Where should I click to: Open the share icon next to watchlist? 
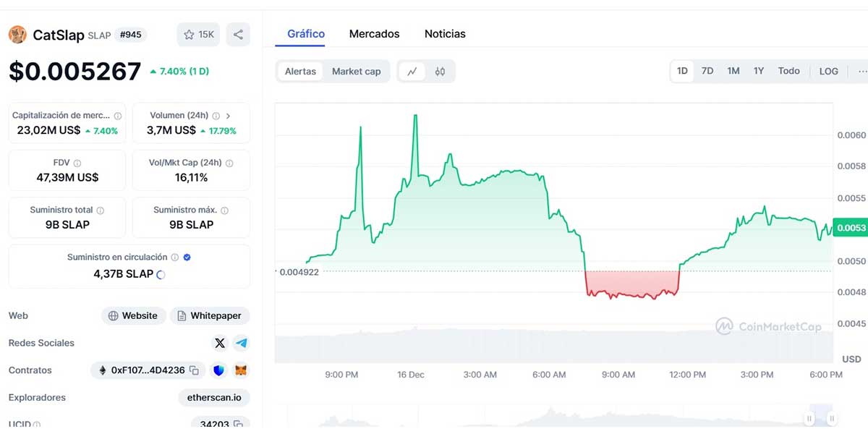[x=238, y=34]
